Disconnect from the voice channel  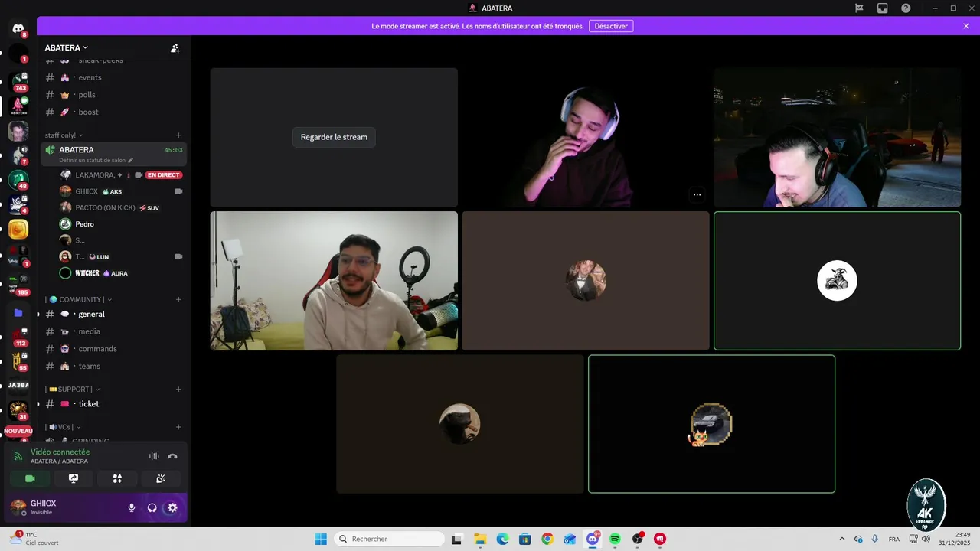coord(172,456)
